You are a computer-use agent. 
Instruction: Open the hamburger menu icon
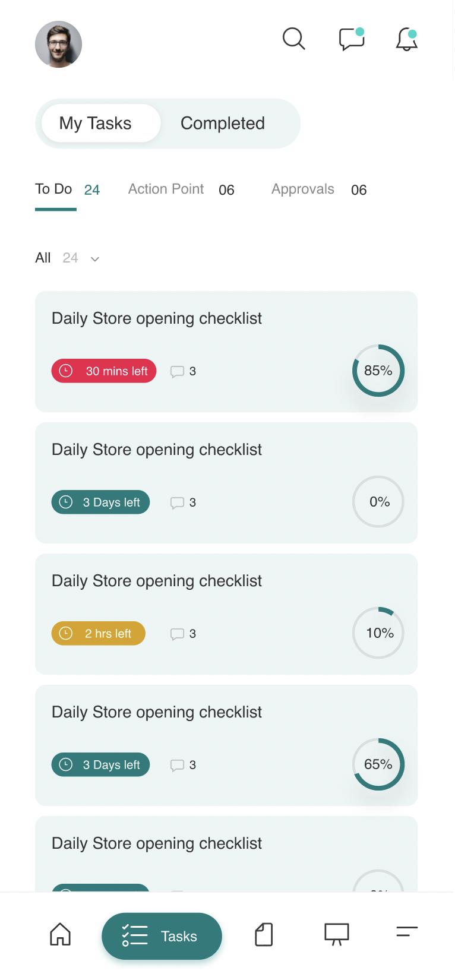[407, 931]
